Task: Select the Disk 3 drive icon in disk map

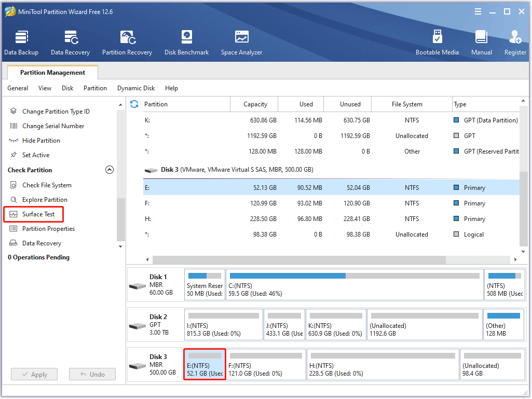Action: (138, 366)
